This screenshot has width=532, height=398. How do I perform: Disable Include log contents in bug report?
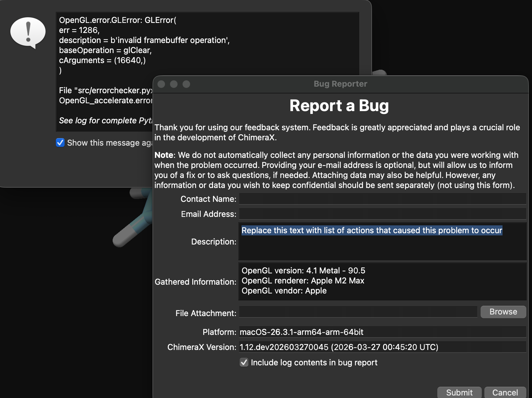(244, 363)
